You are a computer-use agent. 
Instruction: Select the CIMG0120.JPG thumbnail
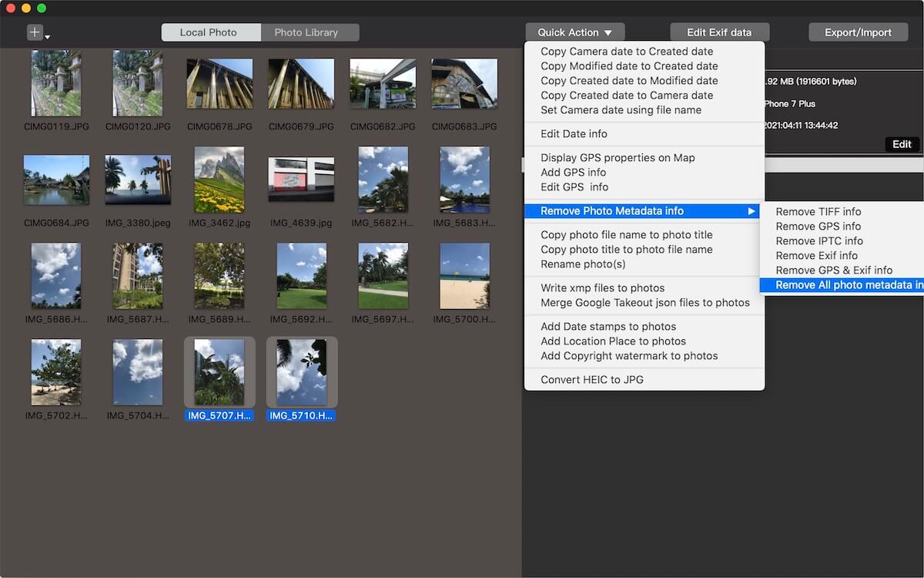tap(138, 83)
